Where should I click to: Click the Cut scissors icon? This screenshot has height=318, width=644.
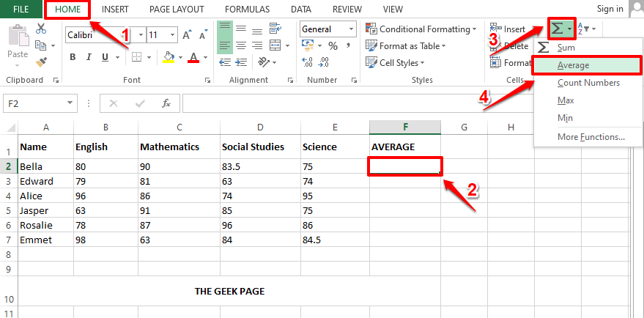pos(41,29)
